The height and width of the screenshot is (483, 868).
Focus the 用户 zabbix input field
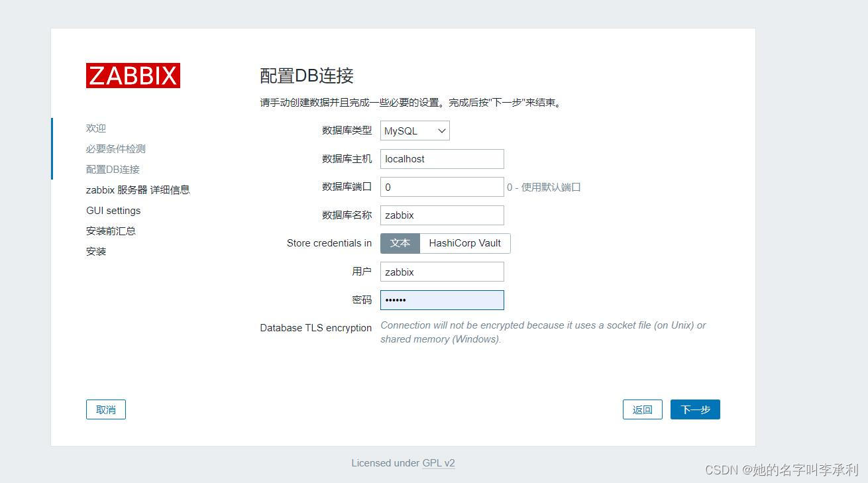(x=441, y=272)
